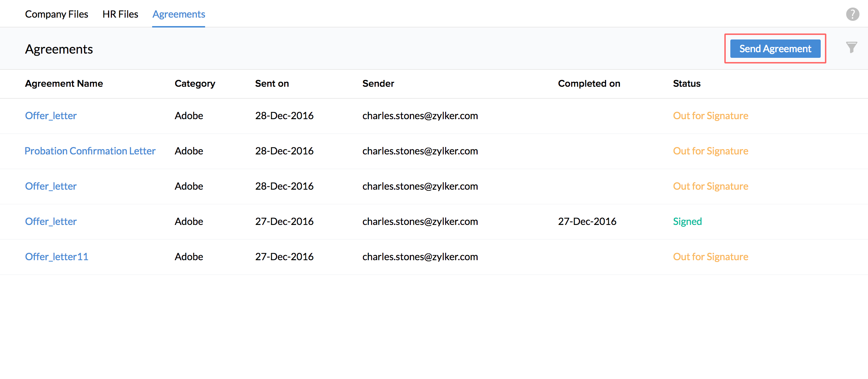The width and height of the screenshot is (868, 379).
Task: Click the Status column header
Action: [x=687, y=84]
